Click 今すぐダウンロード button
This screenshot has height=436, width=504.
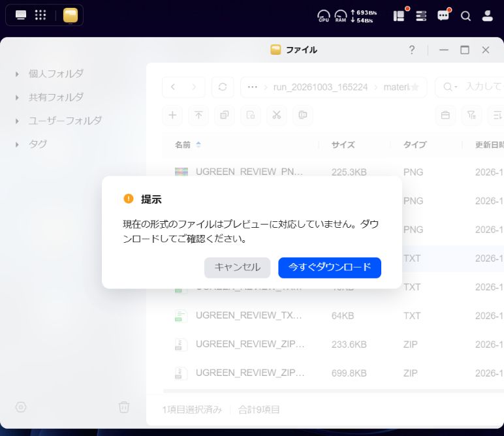tap(330, 268)
